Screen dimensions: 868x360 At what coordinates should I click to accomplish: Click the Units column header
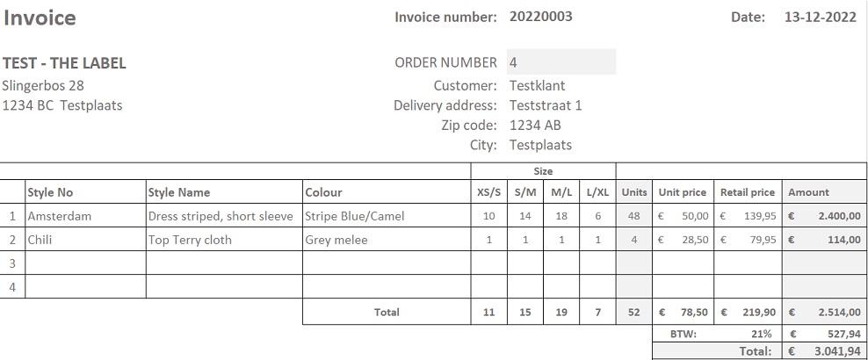click(x=634, y=192)
